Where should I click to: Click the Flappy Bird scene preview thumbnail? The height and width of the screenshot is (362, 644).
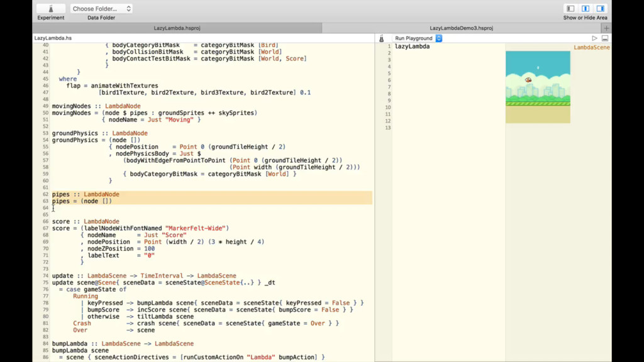click(538, 86)
